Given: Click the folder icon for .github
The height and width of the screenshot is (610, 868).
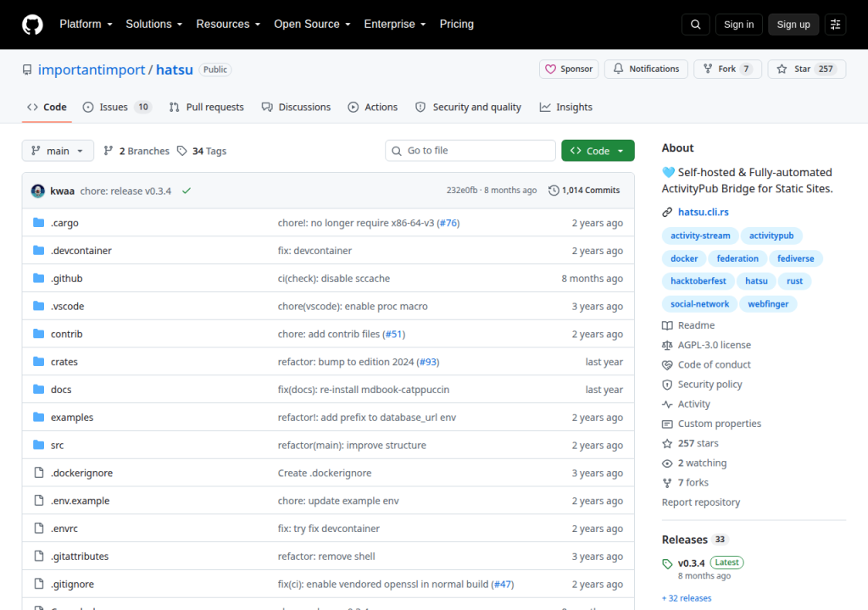Looking at the screenshot, I should 39,278.
